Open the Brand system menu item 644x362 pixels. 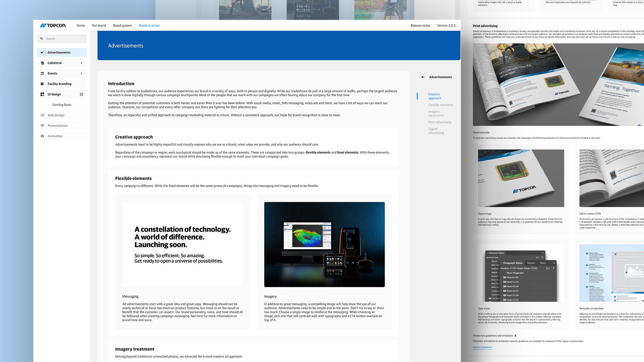(x=122, y=25)
